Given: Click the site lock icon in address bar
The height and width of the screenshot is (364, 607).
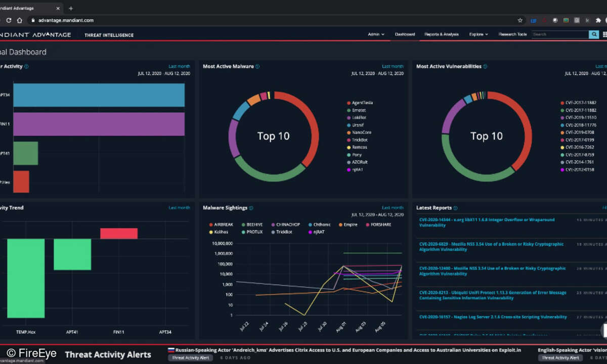Looking at the screenshot, I should (x=33, y=20).
